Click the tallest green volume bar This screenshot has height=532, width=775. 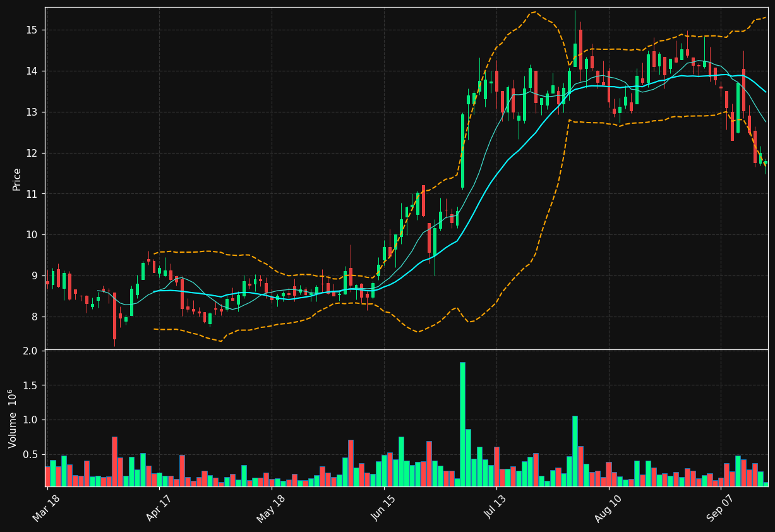click(462, 424)
